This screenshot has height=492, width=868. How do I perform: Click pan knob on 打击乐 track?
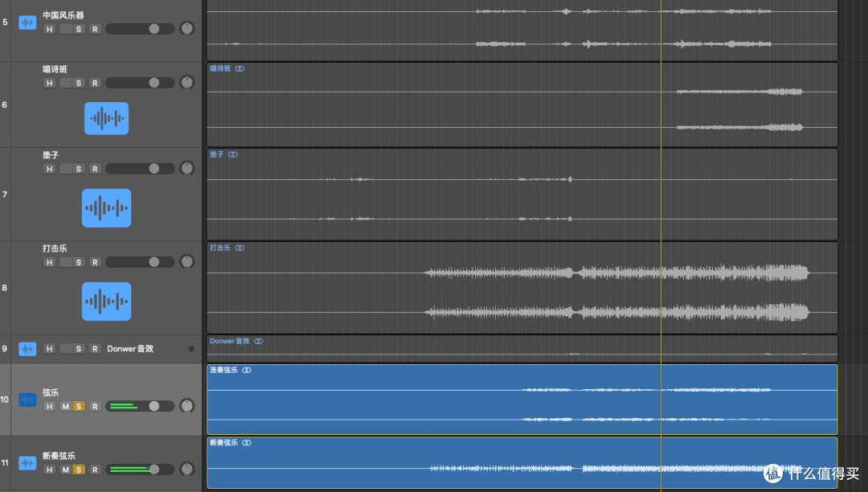pos(187,261)
